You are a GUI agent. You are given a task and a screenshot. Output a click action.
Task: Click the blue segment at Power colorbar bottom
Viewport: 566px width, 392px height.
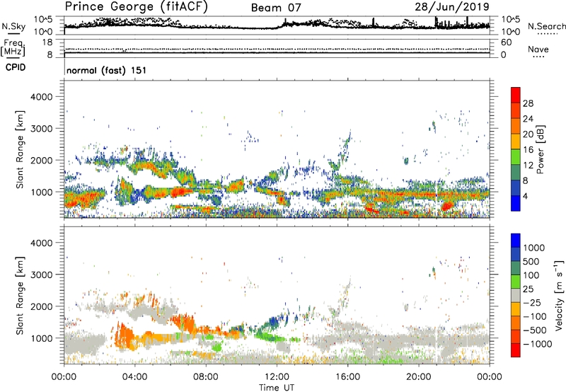coord(516,203)
